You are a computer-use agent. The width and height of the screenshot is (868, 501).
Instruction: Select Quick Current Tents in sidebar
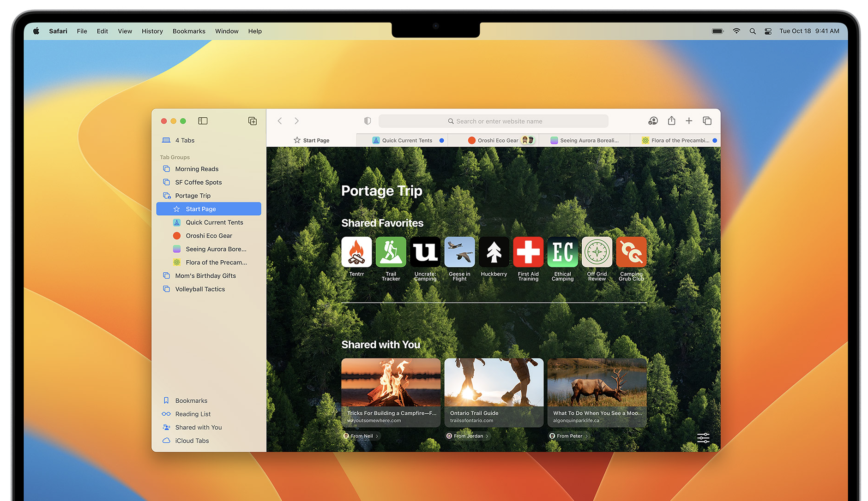click(209, 222)
